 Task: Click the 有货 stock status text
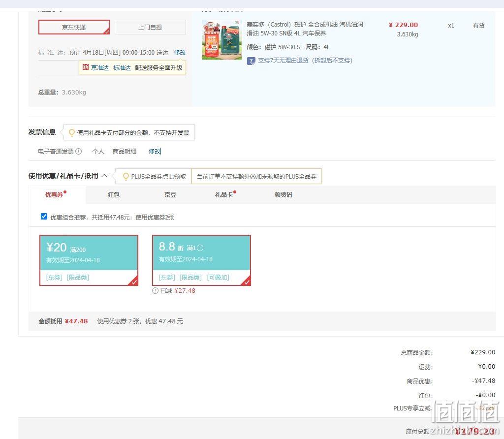coord(478,26)
